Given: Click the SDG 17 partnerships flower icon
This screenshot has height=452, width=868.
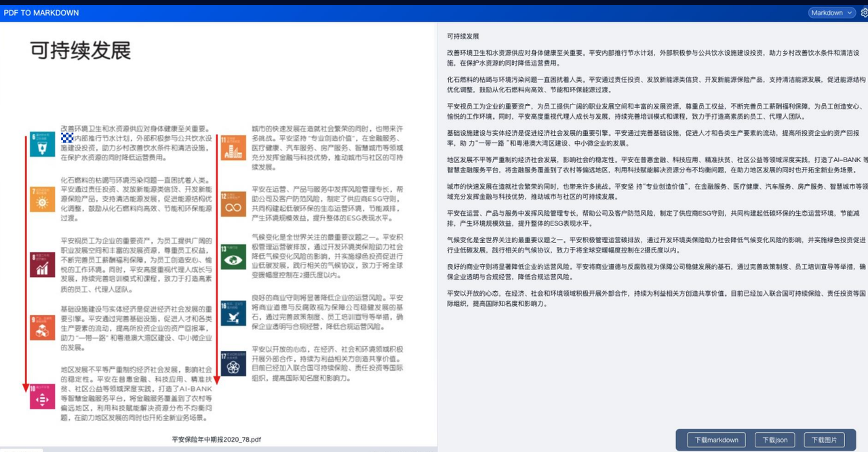Looking at the screenshot, I should coord(233,364).
